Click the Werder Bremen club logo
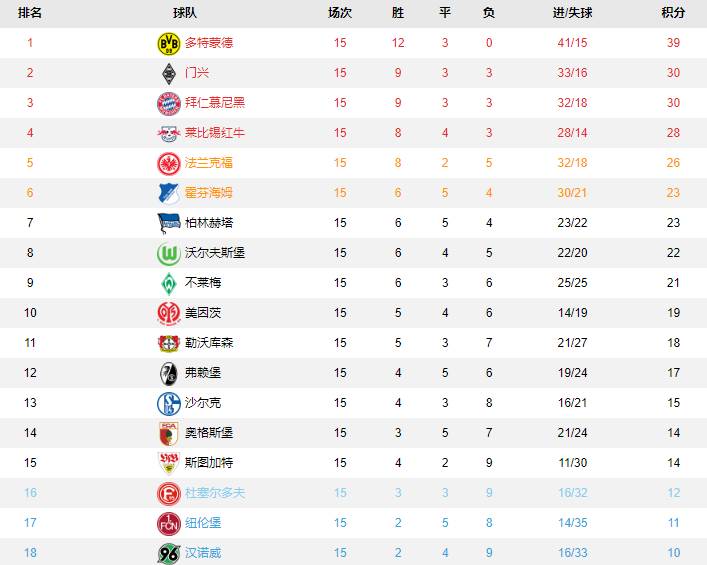 [168, 283]
